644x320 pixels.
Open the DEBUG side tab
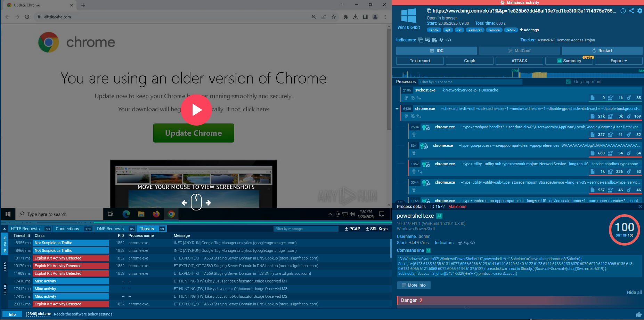[5, 289]
